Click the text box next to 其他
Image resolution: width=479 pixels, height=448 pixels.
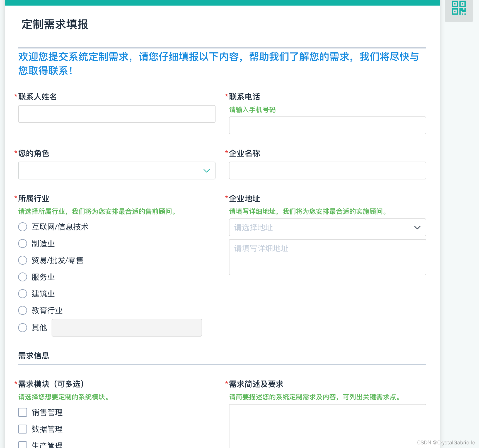pos(127,328)
